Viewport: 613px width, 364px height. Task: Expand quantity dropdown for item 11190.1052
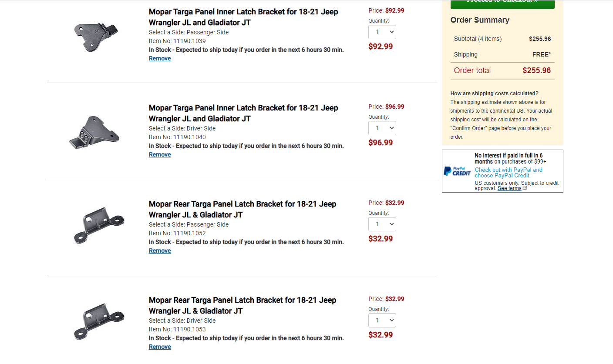click(x=382, y=224)
